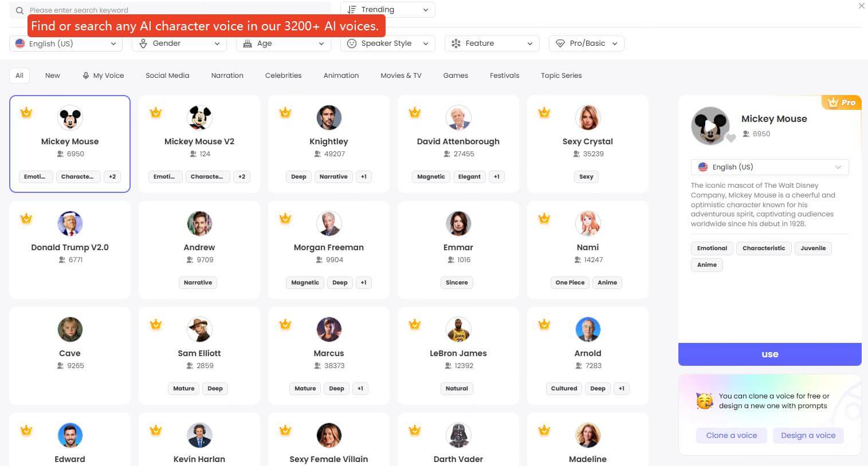Open the Trending sort dropdown
Viewport: 868px width, 466px height.
[x=388, y=10]
